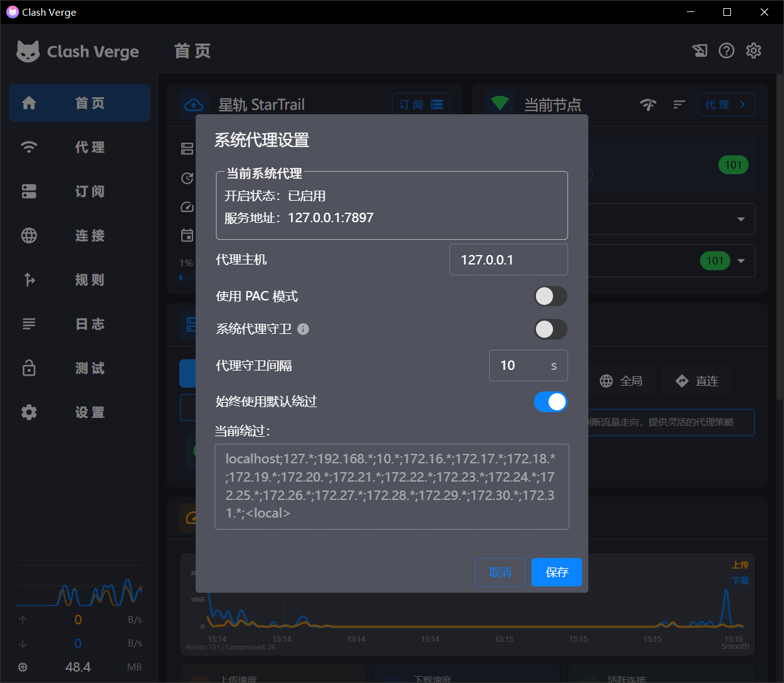784x683 pixels.
Task: Click the Clash Verge cat logo
Action: [28, 52]
